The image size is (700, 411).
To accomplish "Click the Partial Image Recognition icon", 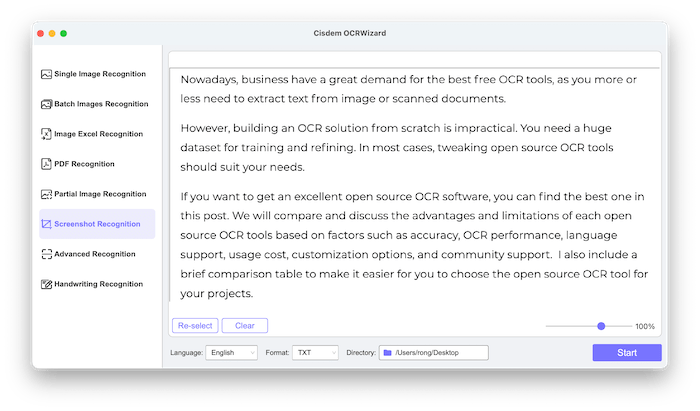I will point(46,194).
